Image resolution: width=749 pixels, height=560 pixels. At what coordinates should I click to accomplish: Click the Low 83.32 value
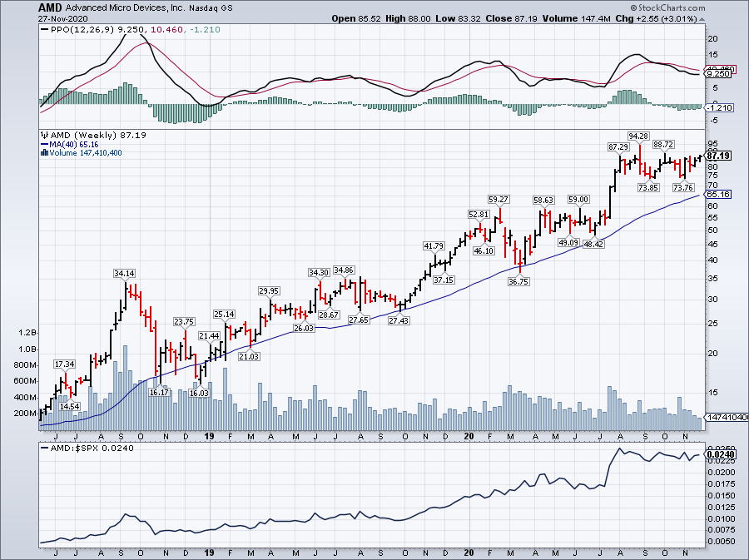click(x=458, y=18)
